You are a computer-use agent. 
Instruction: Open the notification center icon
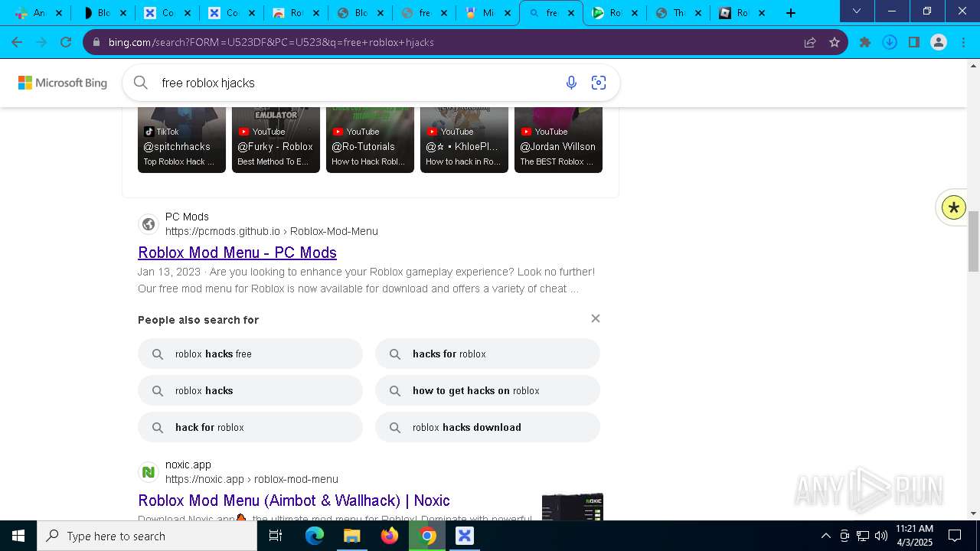tap(955, 536)
